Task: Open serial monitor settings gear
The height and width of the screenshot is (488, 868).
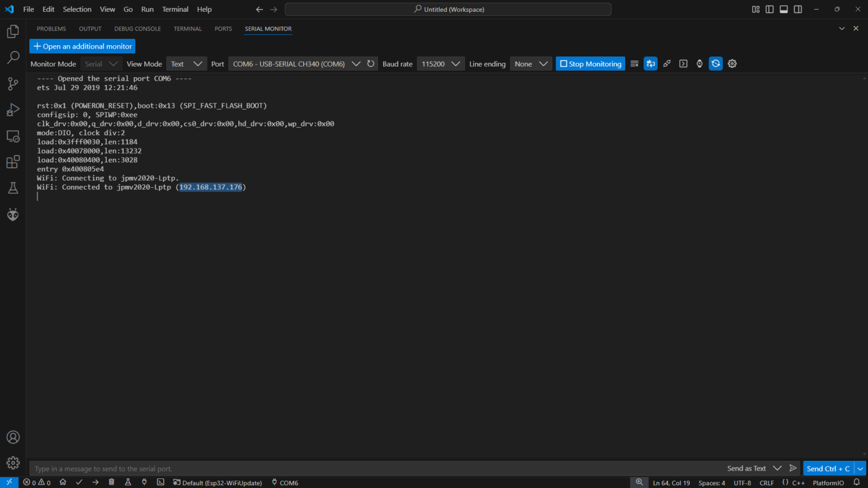Action: pyautogui.click(x=732, y=64)
